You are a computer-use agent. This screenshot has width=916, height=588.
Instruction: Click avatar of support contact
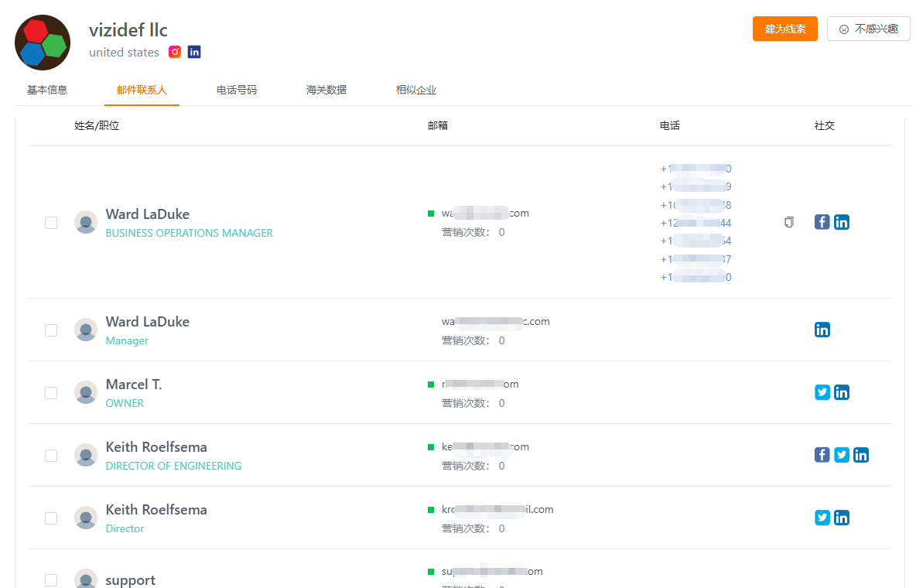click(x=86, y=578)
